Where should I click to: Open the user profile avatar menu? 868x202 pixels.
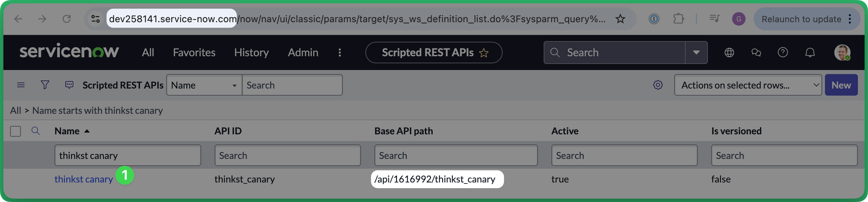pos(842,53)
